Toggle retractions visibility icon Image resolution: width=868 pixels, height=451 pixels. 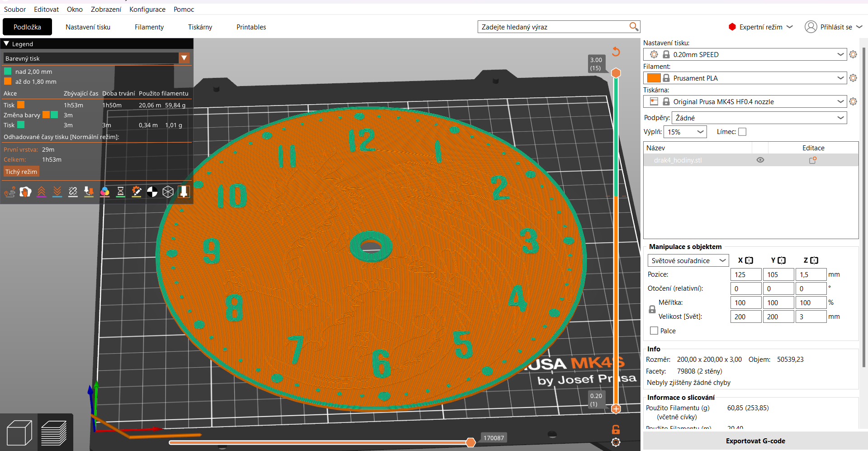tap(41, 192)
